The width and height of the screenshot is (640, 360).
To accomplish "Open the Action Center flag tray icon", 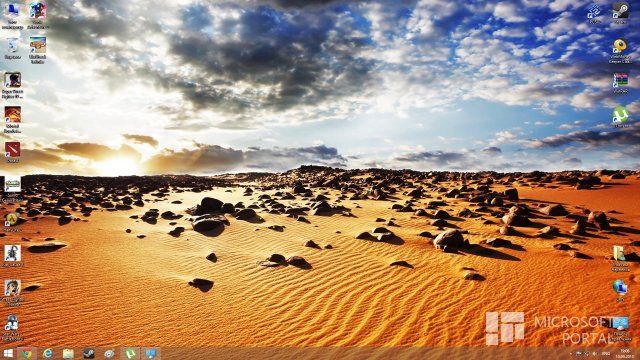I will click(x=579, y=354).
